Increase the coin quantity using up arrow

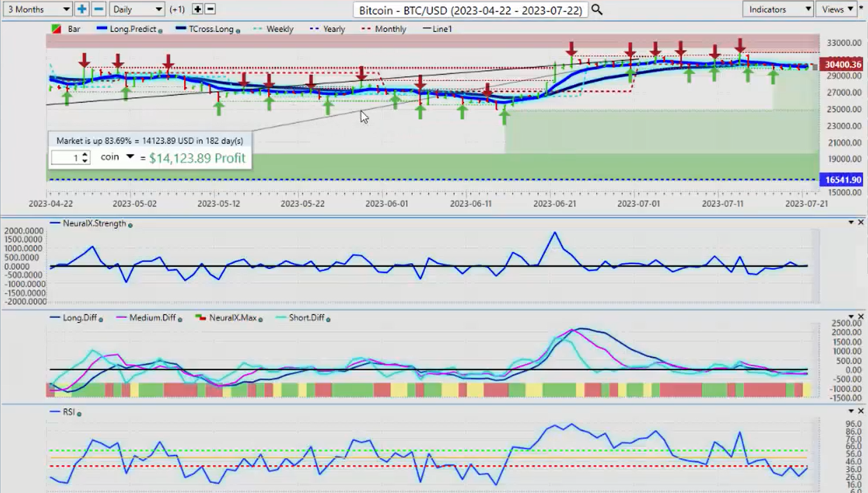[x=85, y=154]
